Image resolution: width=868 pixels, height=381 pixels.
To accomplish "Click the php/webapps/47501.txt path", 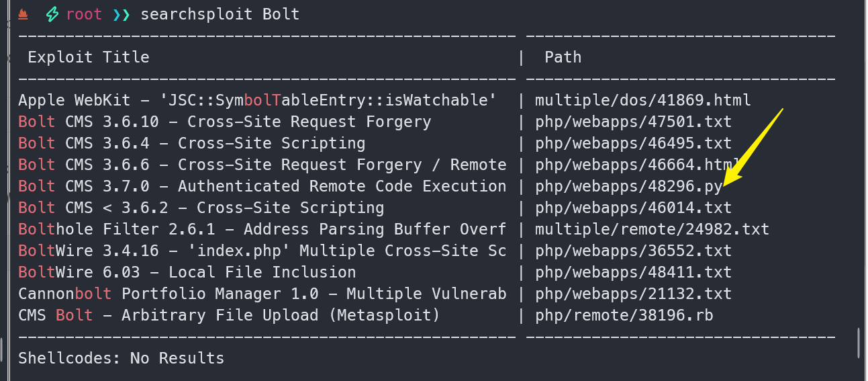I will (x=633, y=122).
